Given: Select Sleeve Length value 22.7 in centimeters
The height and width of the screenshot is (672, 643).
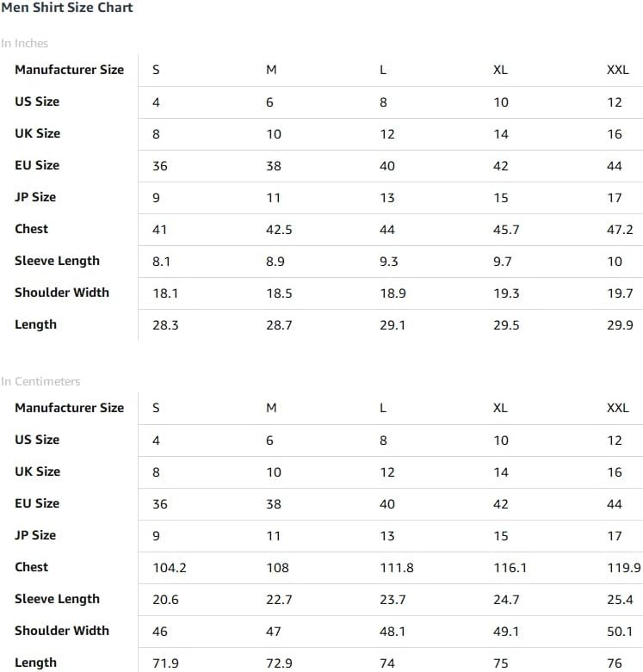Looking at the screenshot, I should [279, 600].
